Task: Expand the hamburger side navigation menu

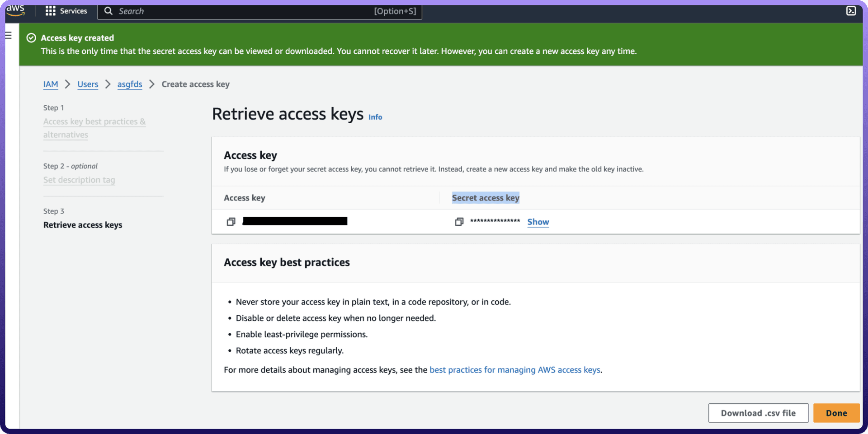Action: 9,35
